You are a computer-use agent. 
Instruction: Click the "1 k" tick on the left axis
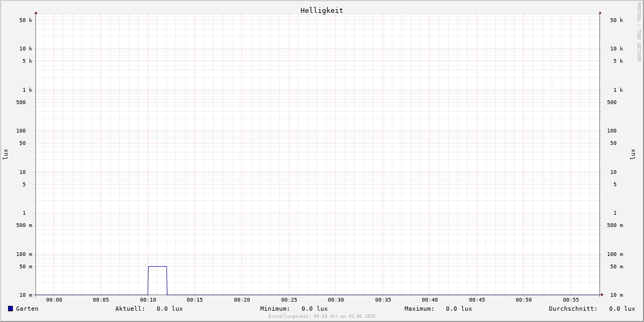click(x=27, y=90)
